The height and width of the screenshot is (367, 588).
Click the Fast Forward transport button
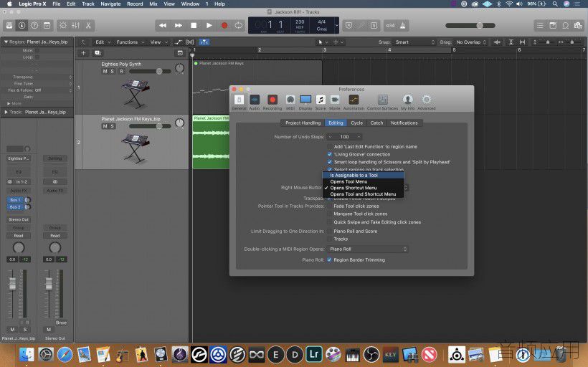(178, 26)
